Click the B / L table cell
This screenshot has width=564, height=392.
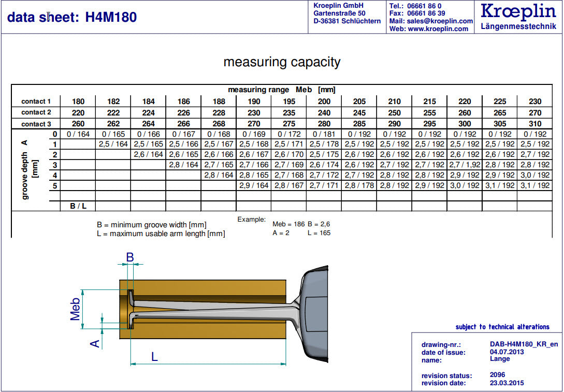78,206
